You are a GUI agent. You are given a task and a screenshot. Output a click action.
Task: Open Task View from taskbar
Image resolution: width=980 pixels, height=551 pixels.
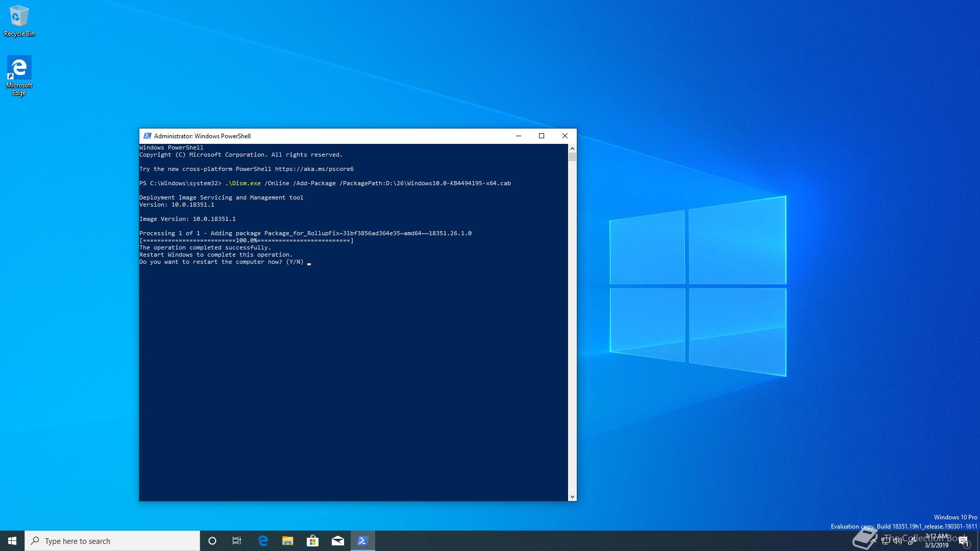[x=237, y=541]
